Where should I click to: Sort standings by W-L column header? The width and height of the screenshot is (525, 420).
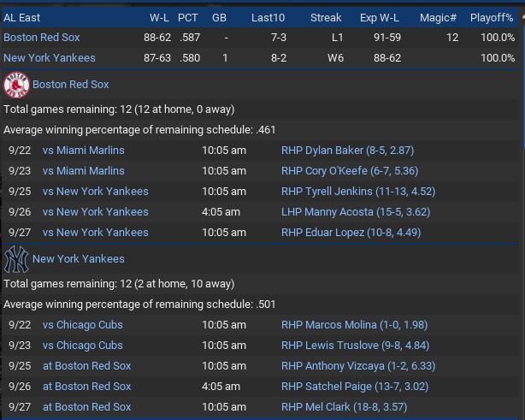pyautogui.click(x=159, y=17)
